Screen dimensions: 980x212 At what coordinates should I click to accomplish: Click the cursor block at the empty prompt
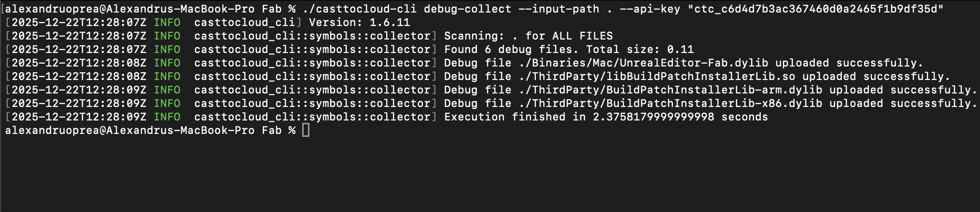click(306, 131)
